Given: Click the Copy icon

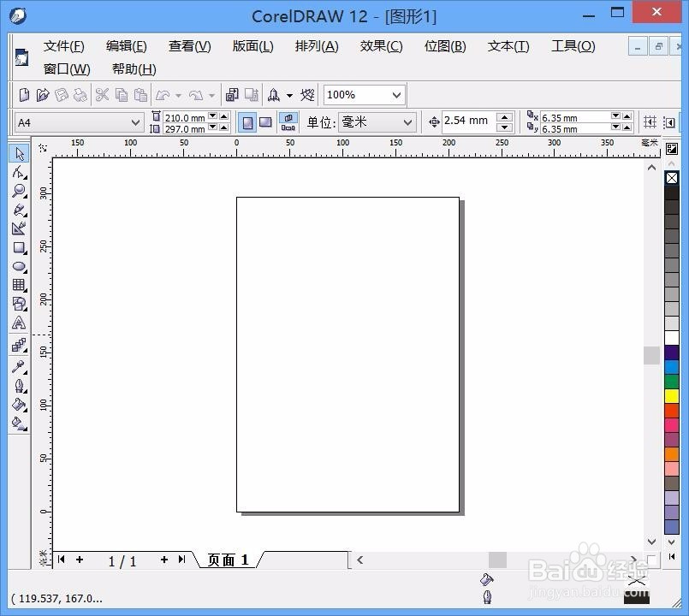Looking at the screenshot, I should pyautogui.click(x=122, y=95).
